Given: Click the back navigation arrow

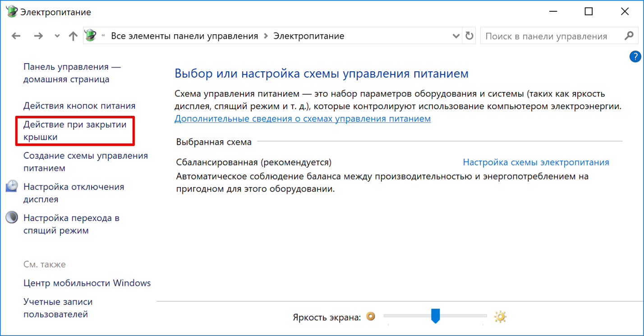Looking at the screenshot, I should pos(16,36).
